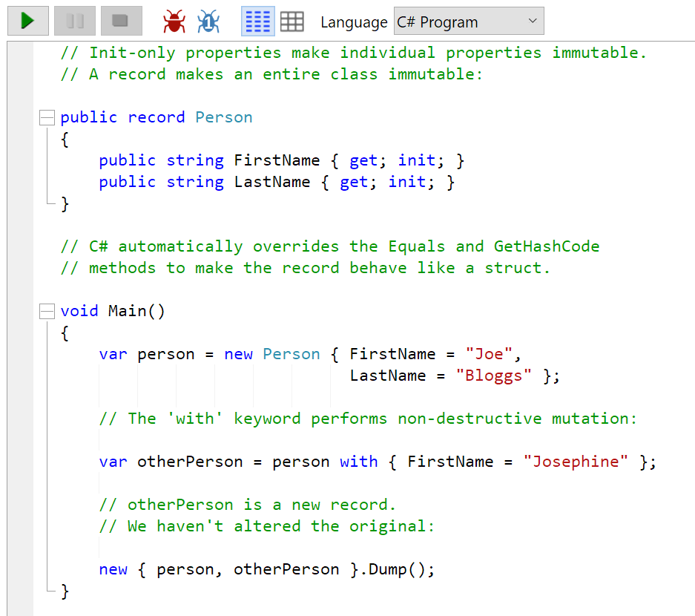
Task: Click the "Bloggs" string literal
Action: (x=493, y=376)
